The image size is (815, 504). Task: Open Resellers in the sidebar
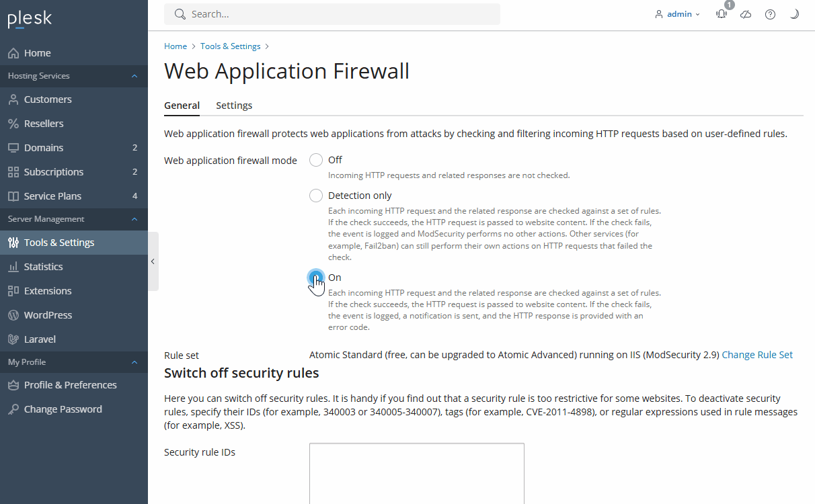point(74,124)
